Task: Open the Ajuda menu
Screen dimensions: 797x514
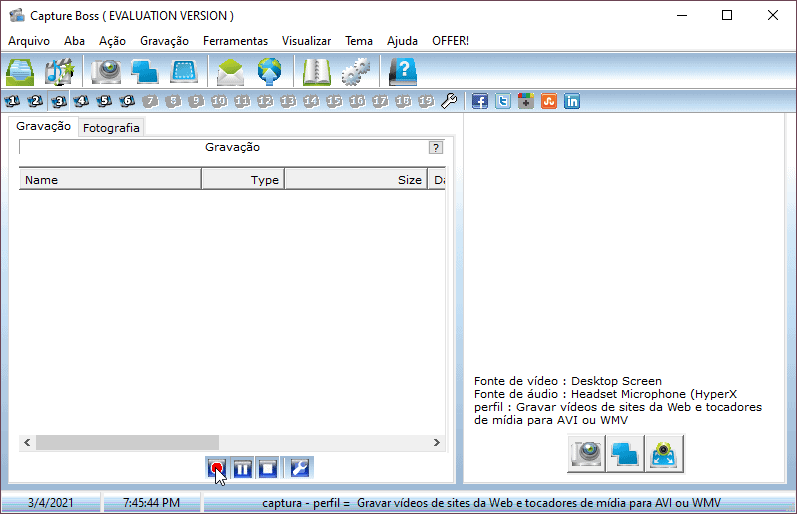Action: 402,41
